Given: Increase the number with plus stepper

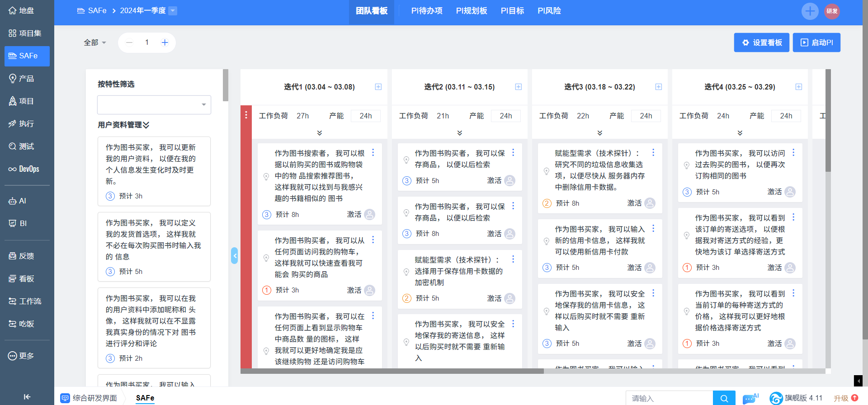Looking at the screenshot, I should 165,42.
